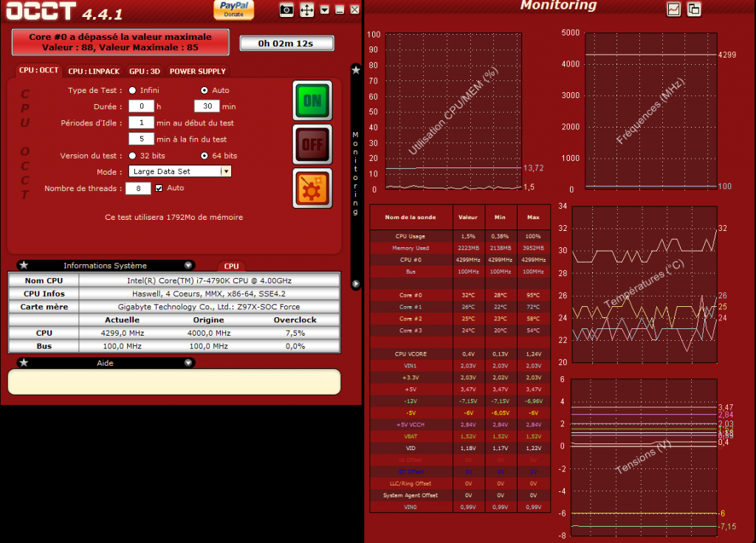This screenshot has width=756, height=543.
Task: Select the LLC/Ring Offset probe row
Action: click(x=460, y=484)
